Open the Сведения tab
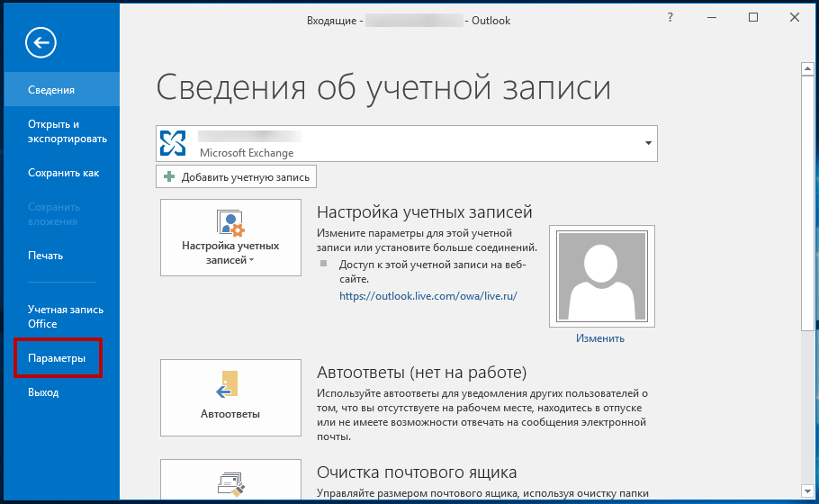This screenshot has height=504, width=819. (61, 90)
